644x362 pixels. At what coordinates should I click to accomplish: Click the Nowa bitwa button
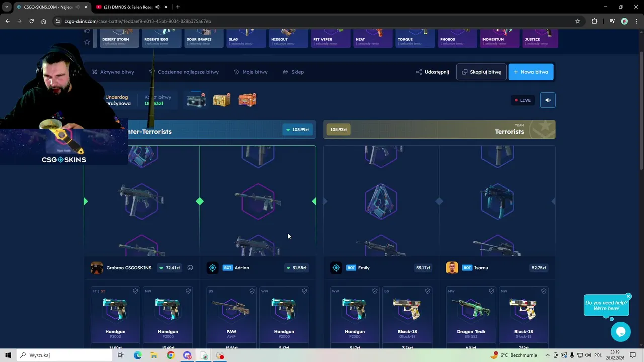(531, 72)
